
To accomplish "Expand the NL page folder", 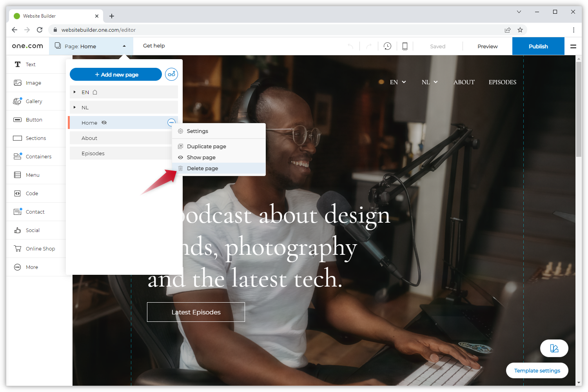I will [74, 107].
